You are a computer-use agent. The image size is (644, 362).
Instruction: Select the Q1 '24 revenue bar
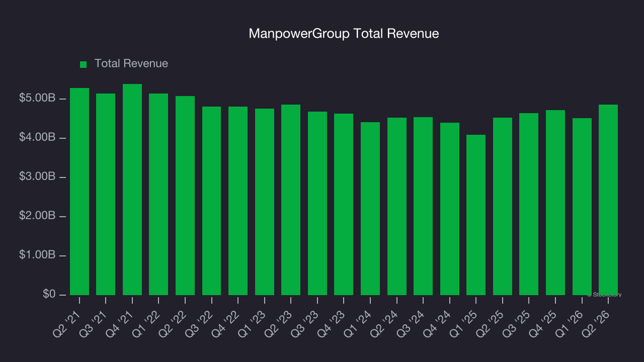point(370,209)
